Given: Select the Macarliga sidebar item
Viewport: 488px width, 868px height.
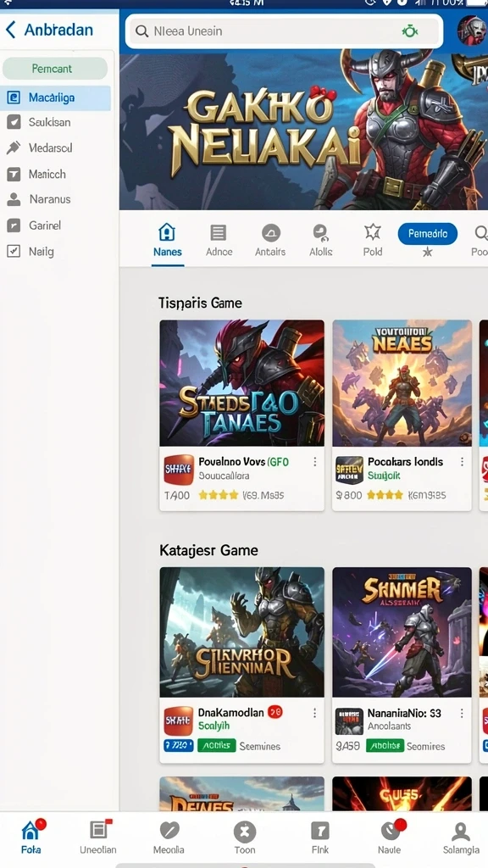Looking at the screenshot, I should [55, 98].
